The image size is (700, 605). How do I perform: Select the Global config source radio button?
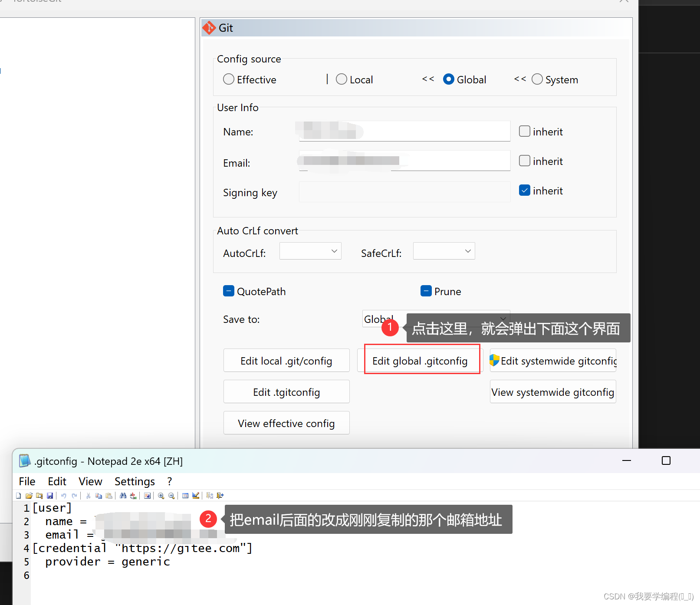pyautogui.click(x=449, y=79)
